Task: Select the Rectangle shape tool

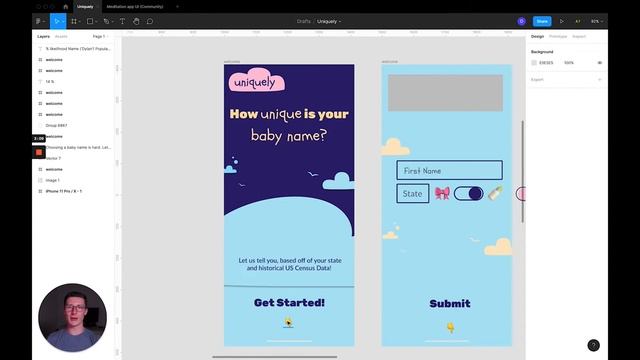Action: coord(90,21)
